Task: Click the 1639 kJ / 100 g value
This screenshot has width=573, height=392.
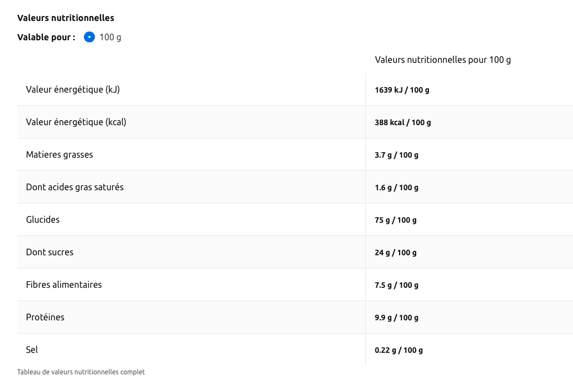Action: pyautogui.click(x=402, y=90)
